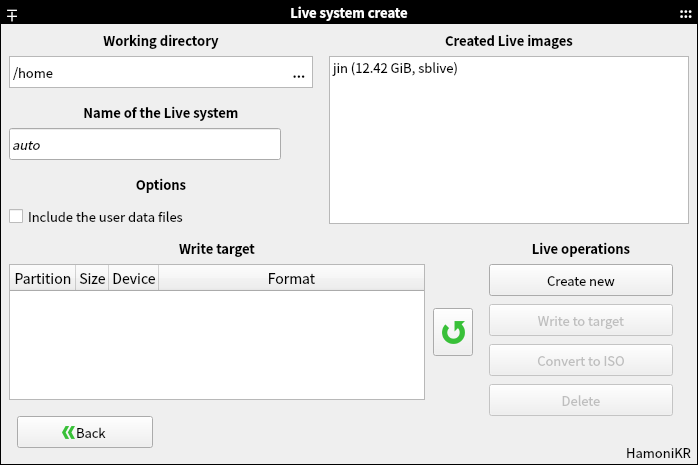Image resolution: width=698 pixels, height=465 pixels.
Task: Enable Include the user data files
Action: click(16, 216)
